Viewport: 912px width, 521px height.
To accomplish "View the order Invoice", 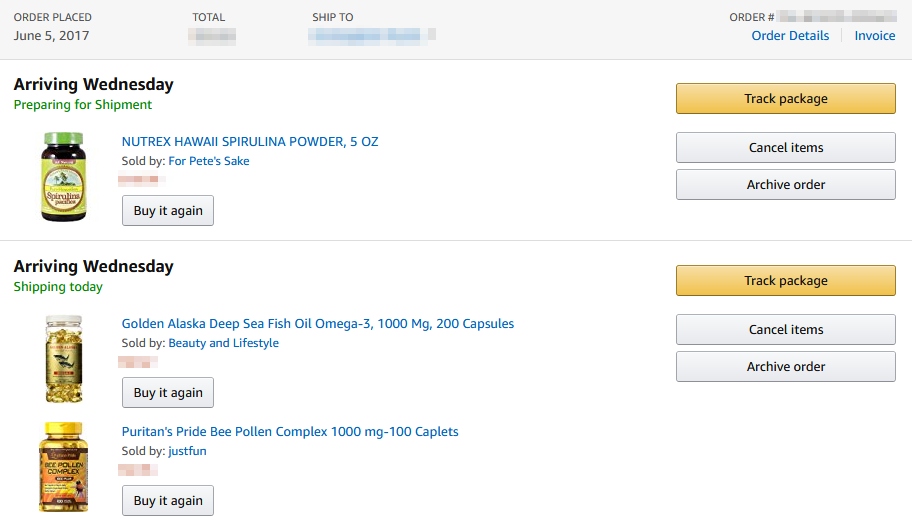I will 874,36.
